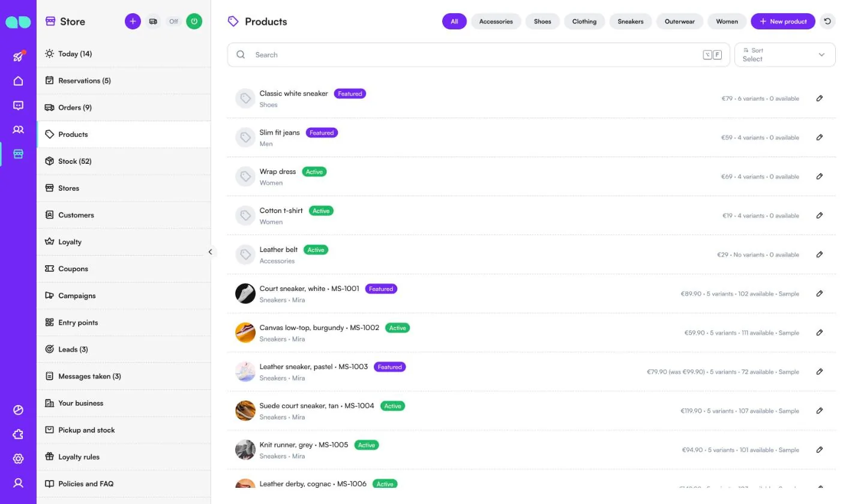Open Loyalty rules in the sidebar
This screenshot has width=852, height=504.
click(x=124, y=457)
